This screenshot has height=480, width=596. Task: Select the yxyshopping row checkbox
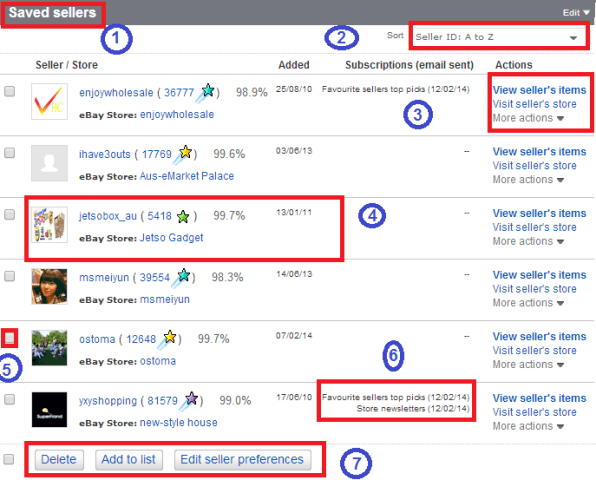pos(10,399)
